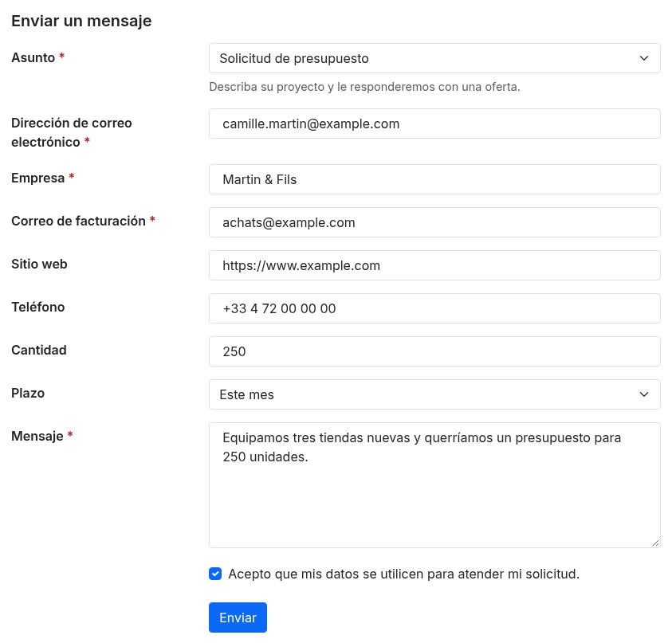Click the email field with camille.martin@example.com
This screenshot has width=672, height=643.
(434, 124)
